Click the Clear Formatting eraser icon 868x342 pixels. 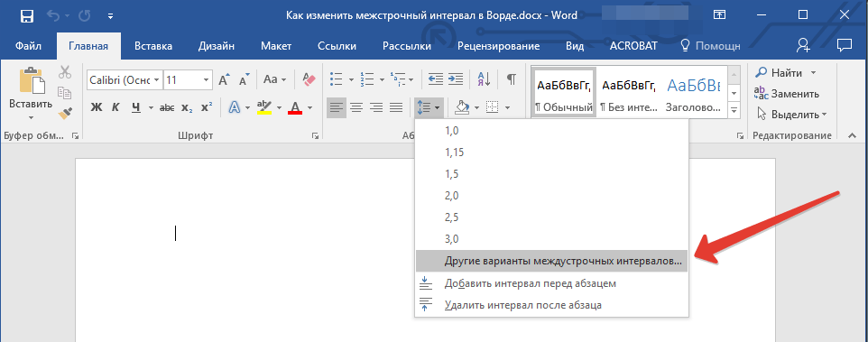(x=309, y=79)
